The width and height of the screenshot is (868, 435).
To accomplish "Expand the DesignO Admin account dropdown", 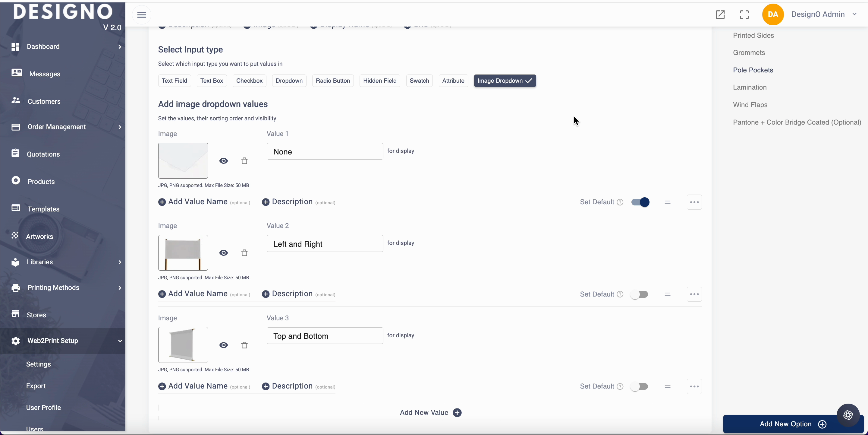I will pyautogui.click(x=854, y=14).
